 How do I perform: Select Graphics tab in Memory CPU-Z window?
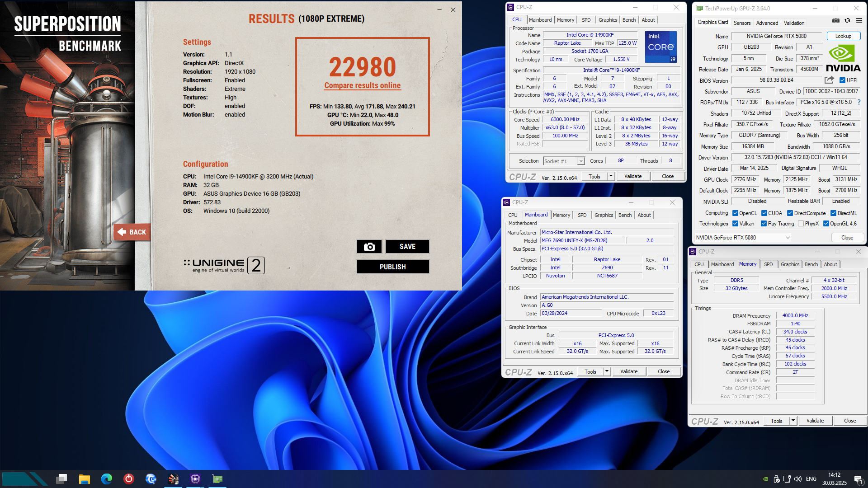(x=790, y=264)
